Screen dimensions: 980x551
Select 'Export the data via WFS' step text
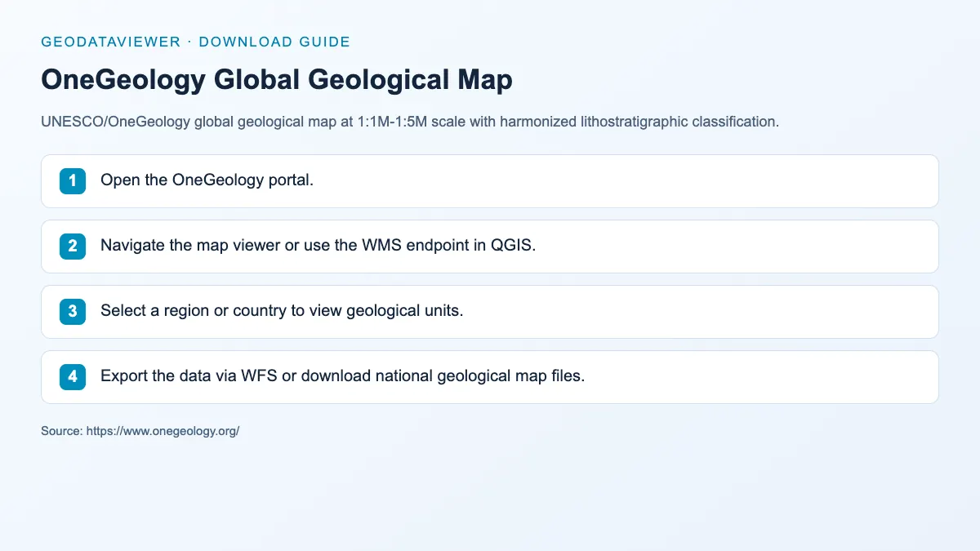343,376
